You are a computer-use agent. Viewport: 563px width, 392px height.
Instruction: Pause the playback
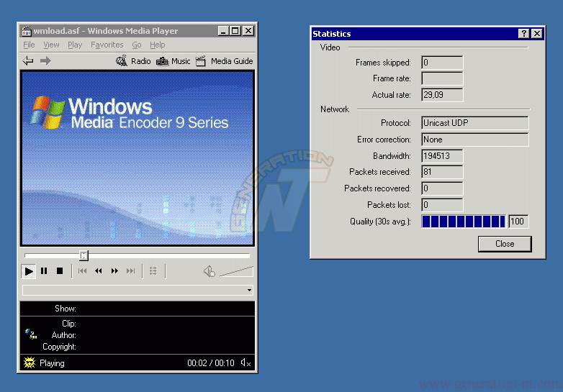[x=44, y=271]
